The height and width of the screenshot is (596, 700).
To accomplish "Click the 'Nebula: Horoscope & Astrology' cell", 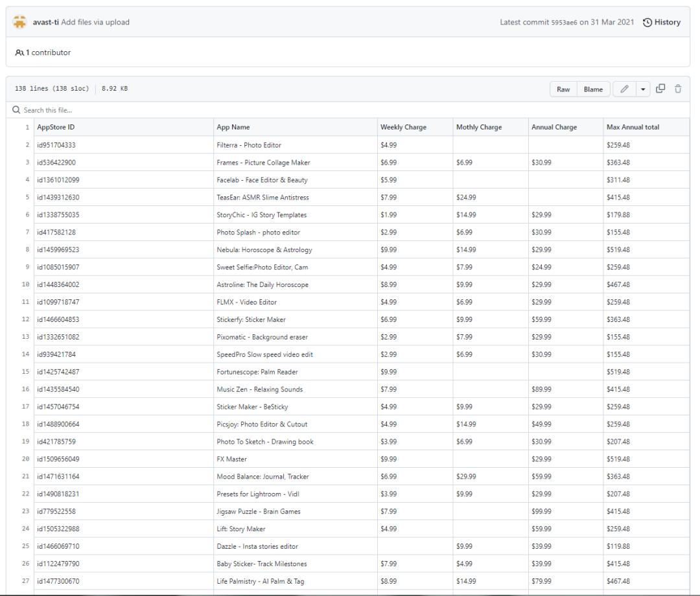I will (264, 249).
